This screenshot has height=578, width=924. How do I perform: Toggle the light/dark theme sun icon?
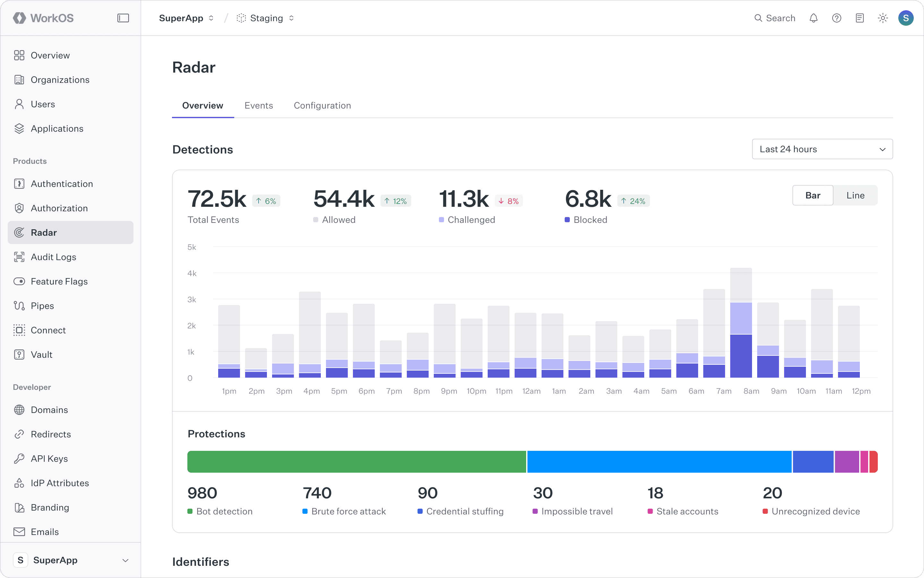[883, 18]
